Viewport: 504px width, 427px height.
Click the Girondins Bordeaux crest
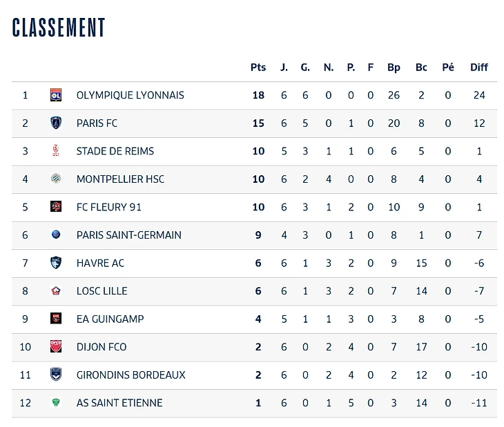[x=56, y=375]
